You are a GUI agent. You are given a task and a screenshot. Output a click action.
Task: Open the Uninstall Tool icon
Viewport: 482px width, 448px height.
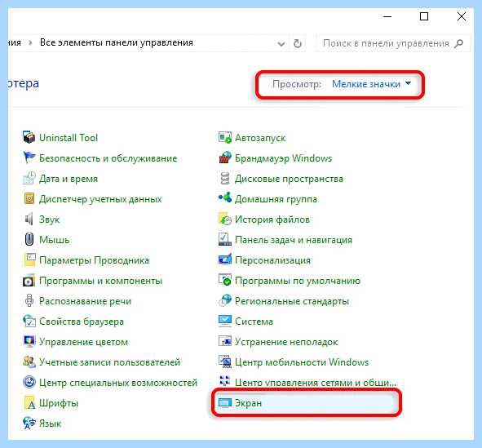click(29, 137)
